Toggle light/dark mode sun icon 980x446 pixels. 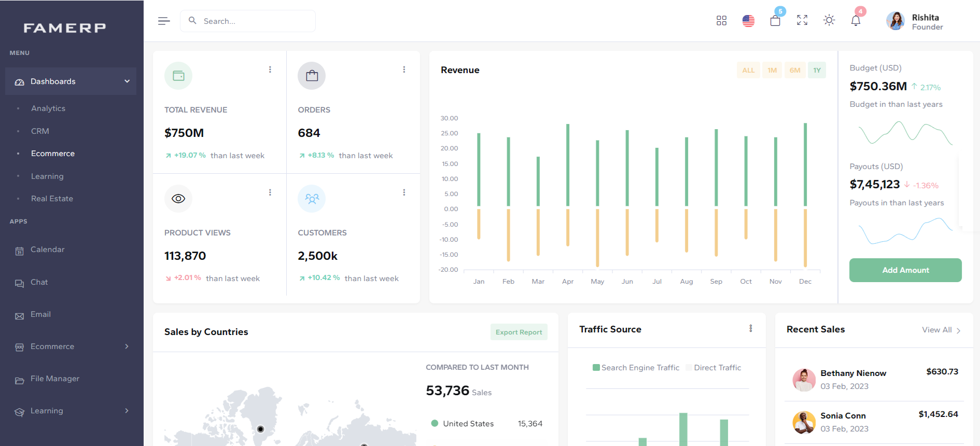pos(829,20)
